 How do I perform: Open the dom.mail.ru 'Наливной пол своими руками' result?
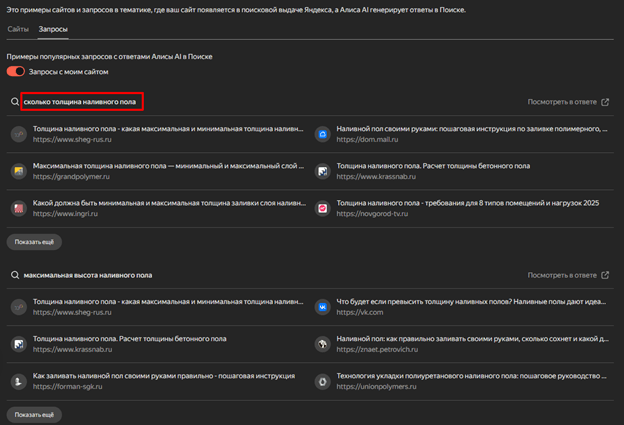tap(472, 129)
